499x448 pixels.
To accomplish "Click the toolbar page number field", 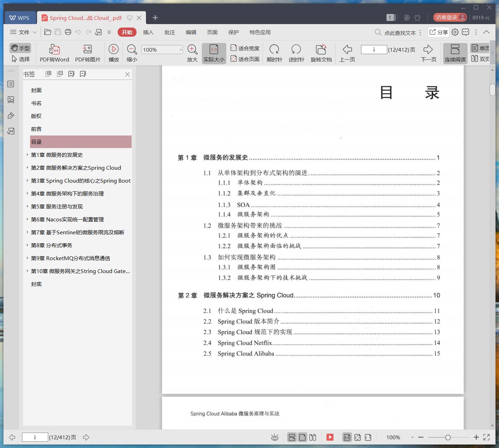I will (374, 50).
